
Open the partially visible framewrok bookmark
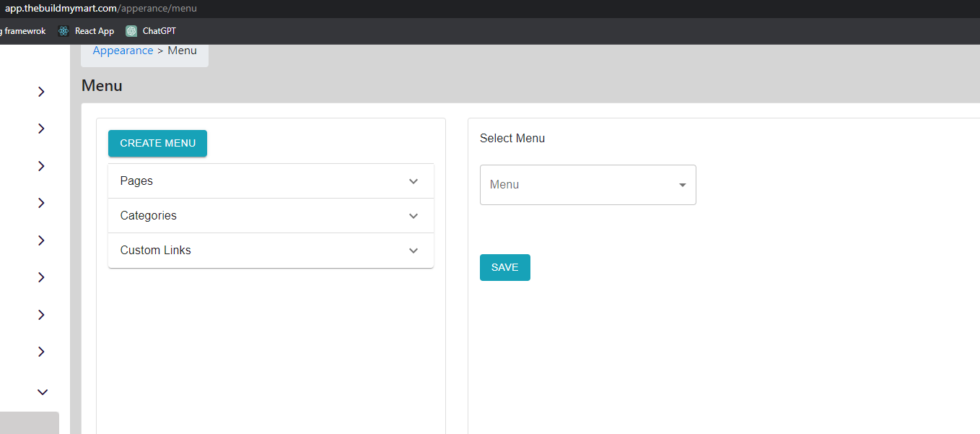coord(23,31)
